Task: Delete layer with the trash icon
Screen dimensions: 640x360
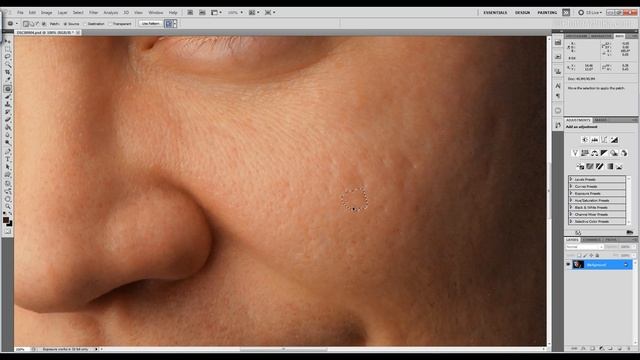Action: click(x=629, y=349)
